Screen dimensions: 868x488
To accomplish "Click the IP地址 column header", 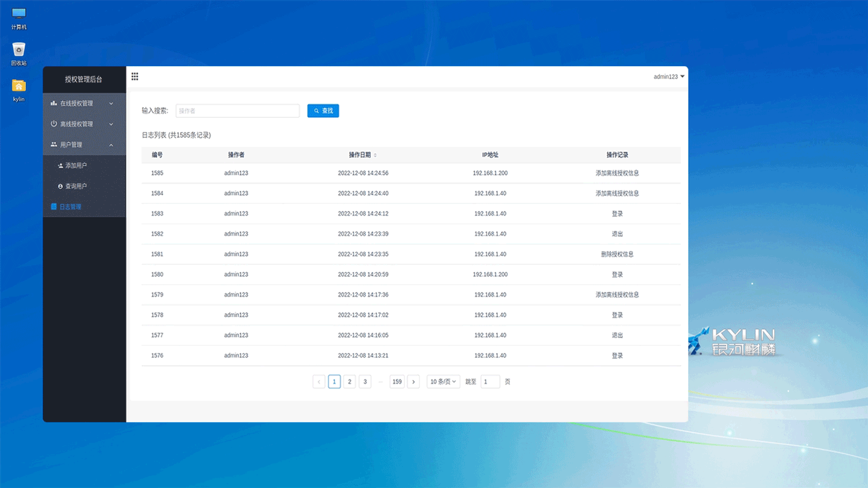I will (490, 155).
